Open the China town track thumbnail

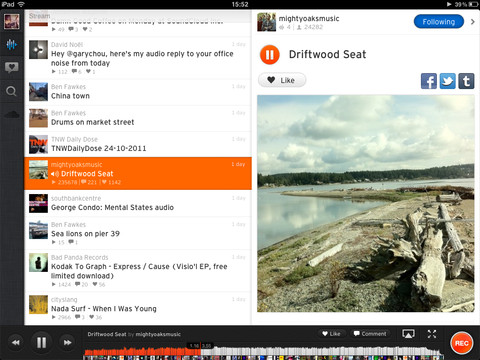click(x=38, y=92)
